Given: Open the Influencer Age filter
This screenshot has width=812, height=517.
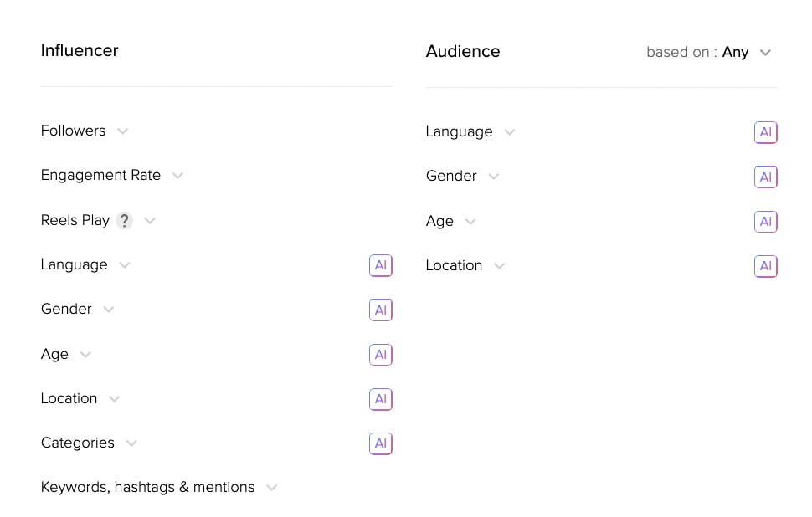Looking at the screenshot, I should tap(85, 354).
